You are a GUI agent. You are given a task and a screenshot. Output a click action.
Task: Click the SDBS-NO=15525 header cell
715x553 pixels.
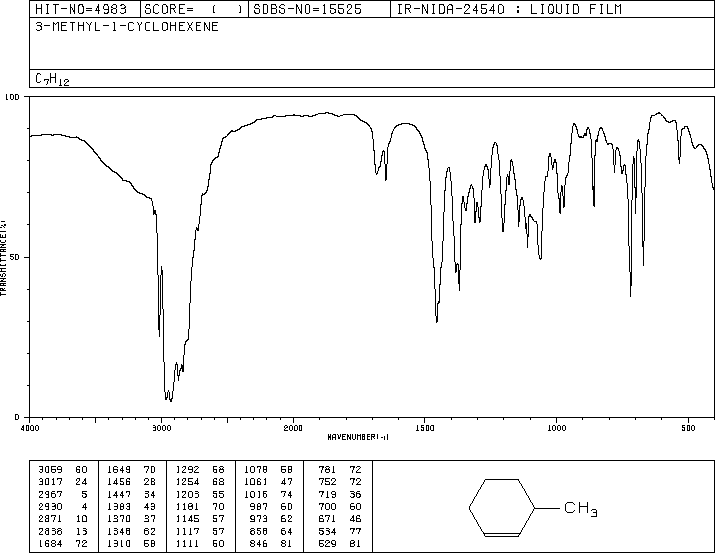[315, 9]
